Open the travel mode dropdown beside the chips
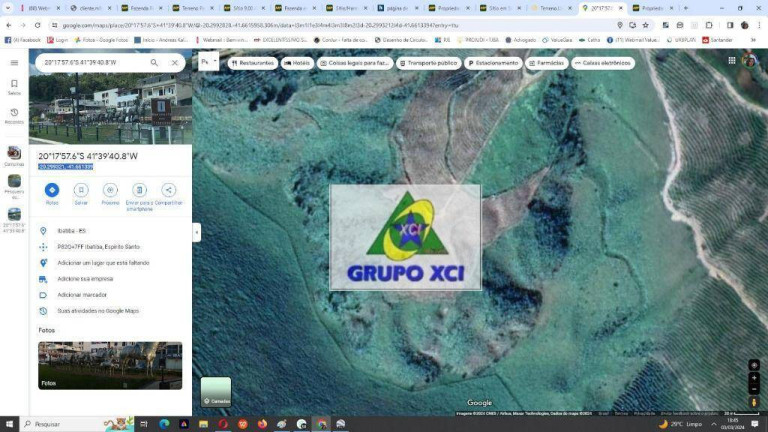 (x=209, y=62)
